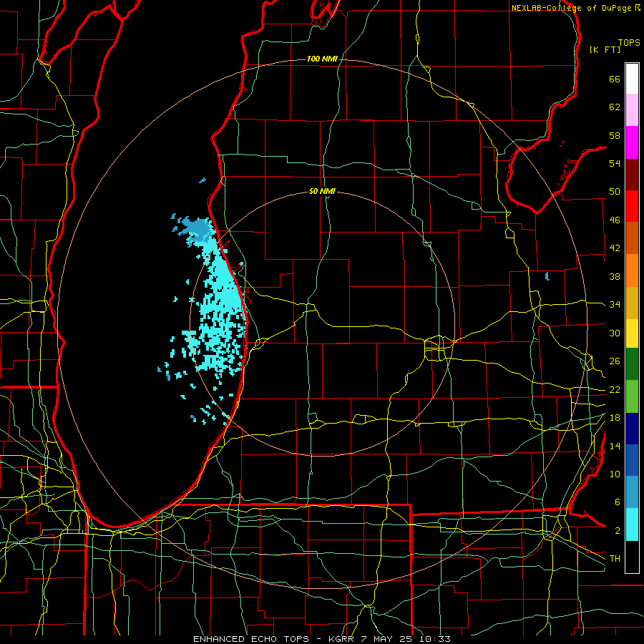Pick the dark orange legend band

pyautogui.click(x=632, y=238)
